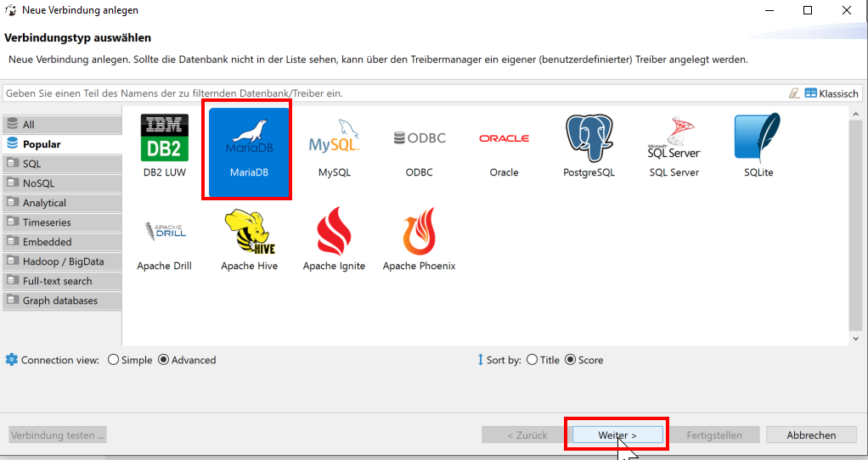
Task: Choose the PostgreSQL elephant icon
Action: (589, 139)
